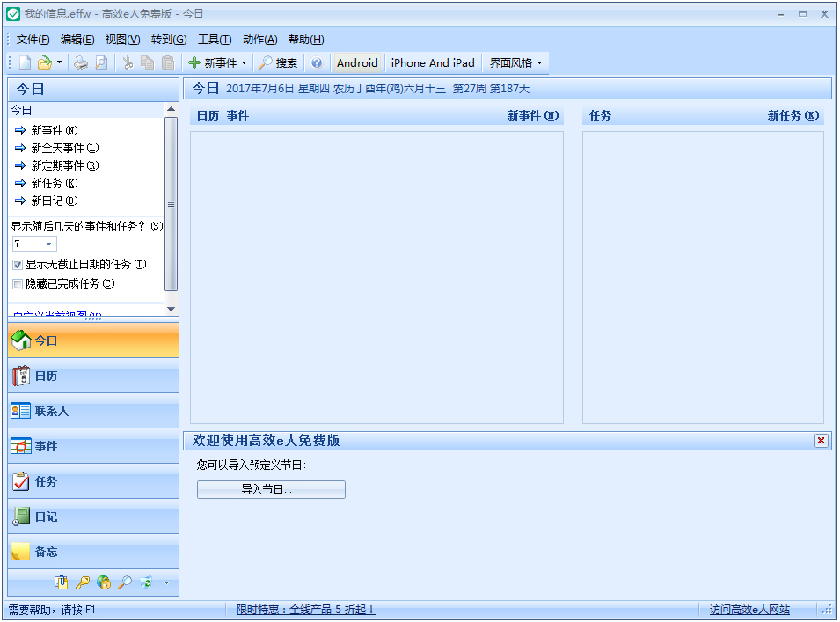Open the recycle bin icon at sidebar bottom
Image resolution: width=840 pixels, height=622 pixels.
click(146, 582)
